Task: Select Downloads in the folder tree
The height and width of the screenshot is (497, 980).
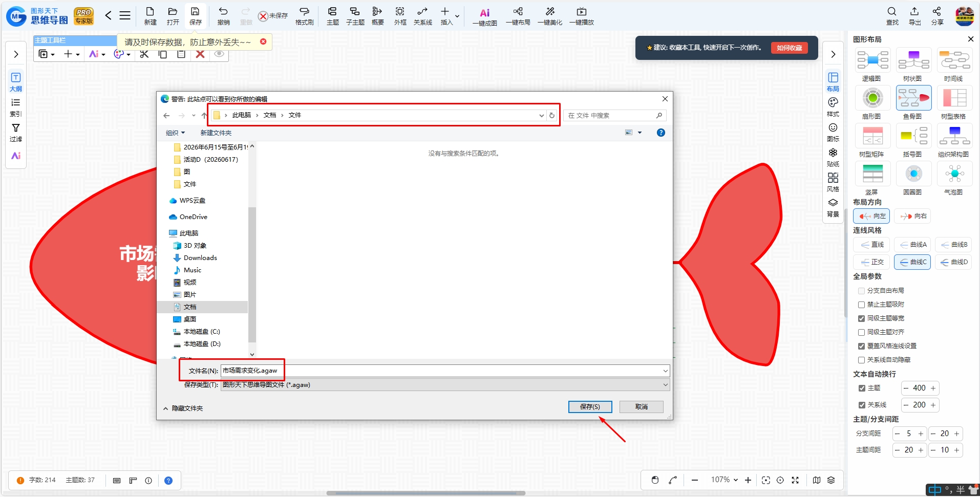Action: tap(200, 258)
